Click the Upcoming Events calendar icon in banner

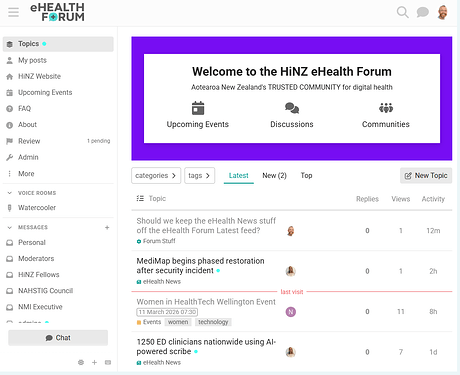(198, 108)
